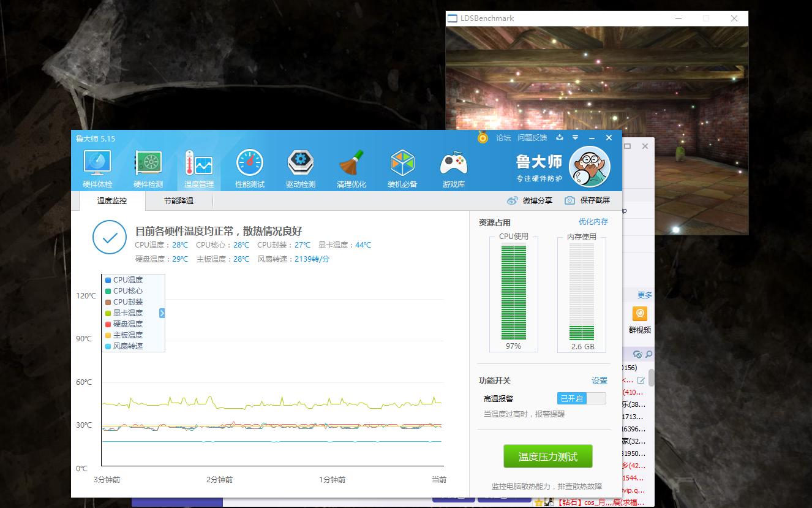The image size is (812, 508).
Task: Maximize the chat window behind 鲁大师
Action: coord(628,146)
